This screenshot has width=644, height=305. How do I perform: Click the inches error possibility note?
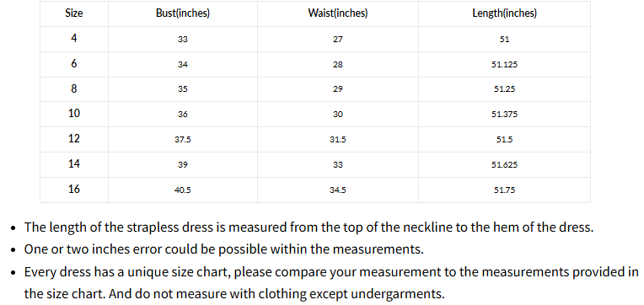(x=224, y=249)
